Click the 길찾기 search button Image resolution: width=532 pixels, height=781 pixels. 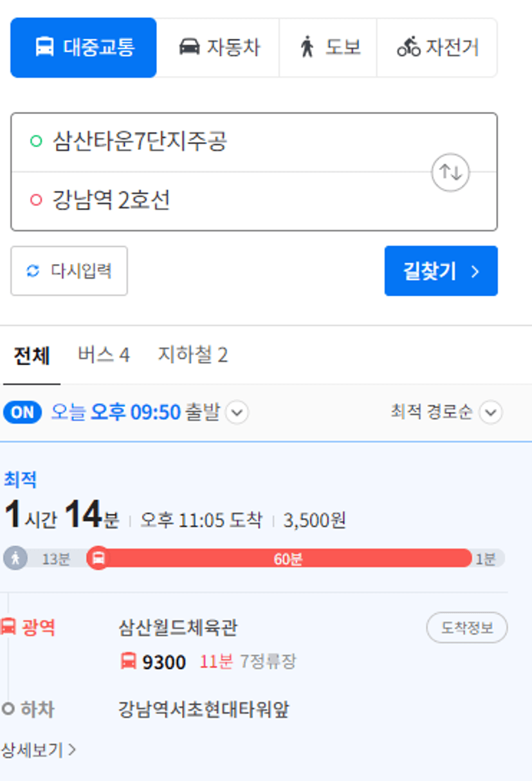[441, 271]
